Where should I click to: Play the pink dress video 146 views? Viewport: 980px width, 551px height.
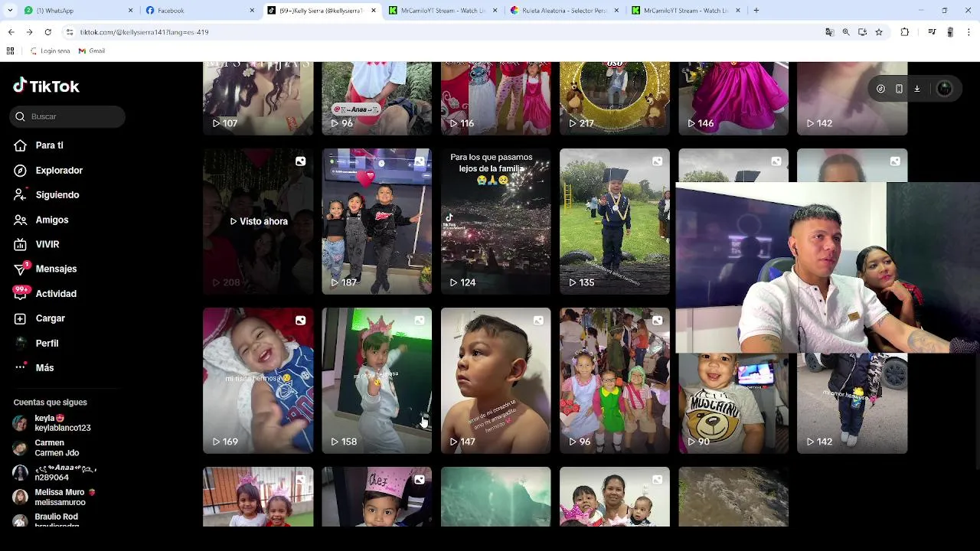(x=733, y=99)
